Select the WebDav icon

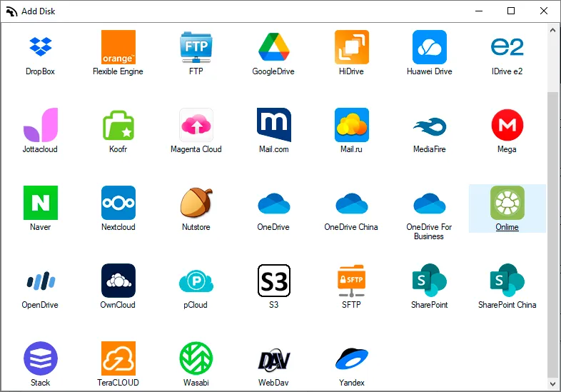point(273,359)
